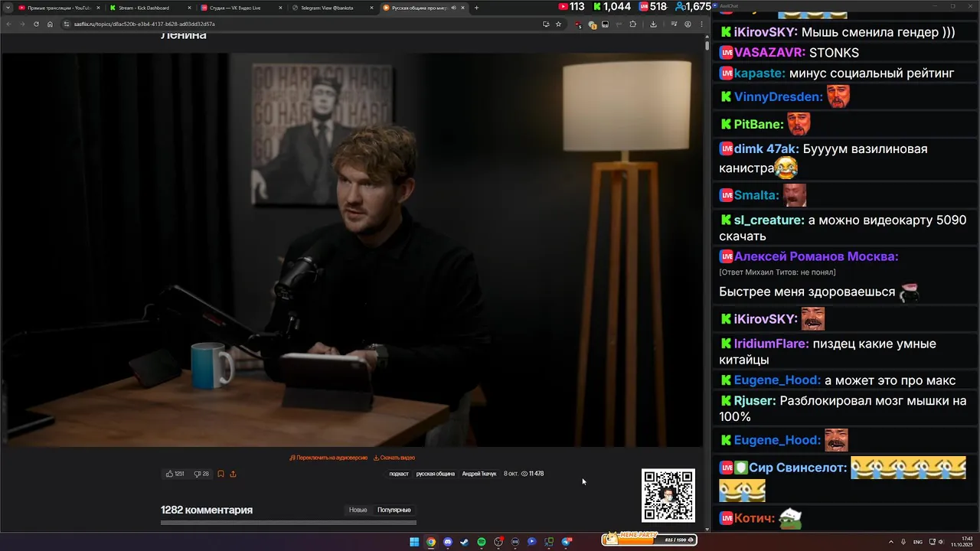
Task: Switch ENG input language
Action: click(x=918, y=542)
